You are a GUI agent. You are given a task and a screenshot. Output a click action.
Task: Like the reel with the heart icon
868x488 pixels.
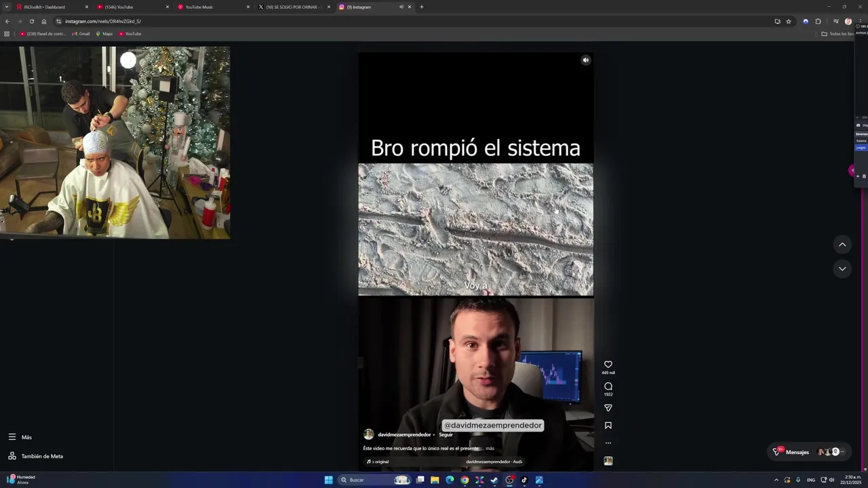coord(608,365)
